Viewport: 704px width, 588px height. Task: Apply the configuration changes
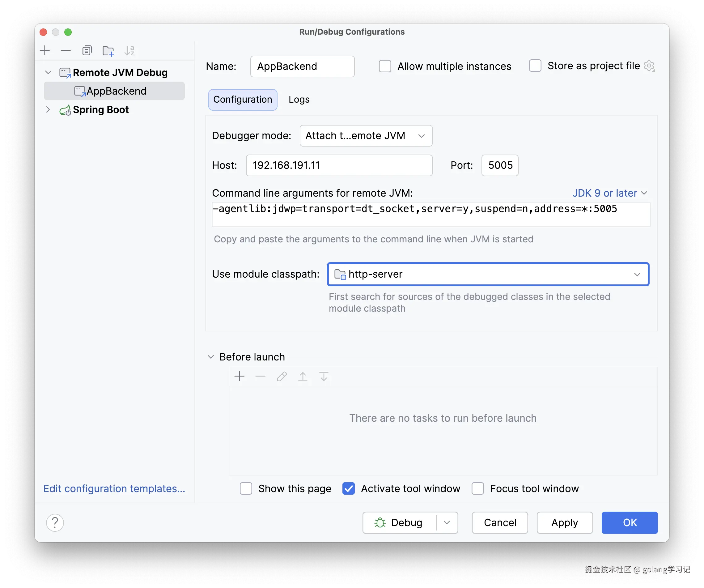click(x=564, y=522)
